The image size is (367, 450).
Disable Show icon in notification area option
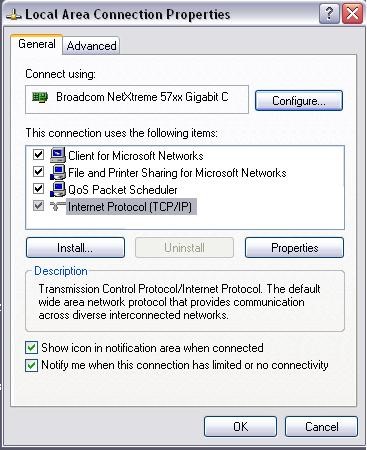click(31, 348)
